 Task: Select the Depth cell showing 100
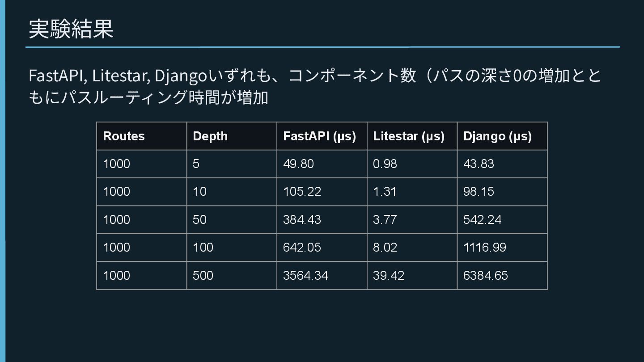[203, 247]
